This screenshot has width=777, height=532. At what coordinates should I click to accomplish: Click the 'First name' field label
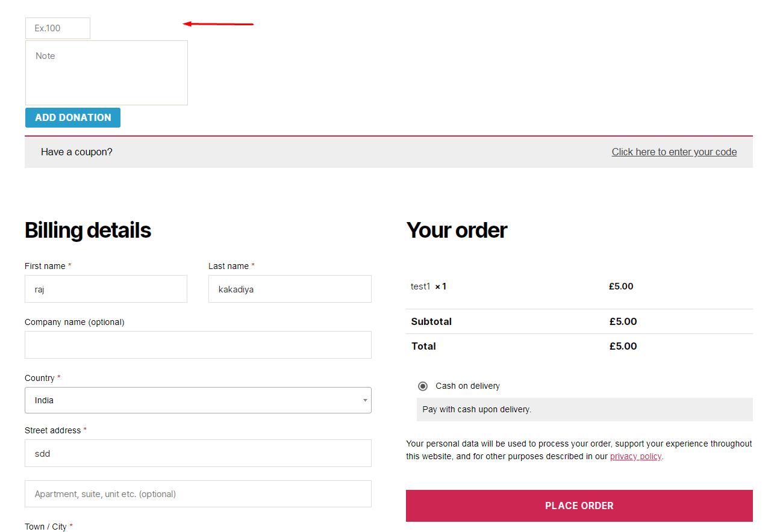coord(45,266)
